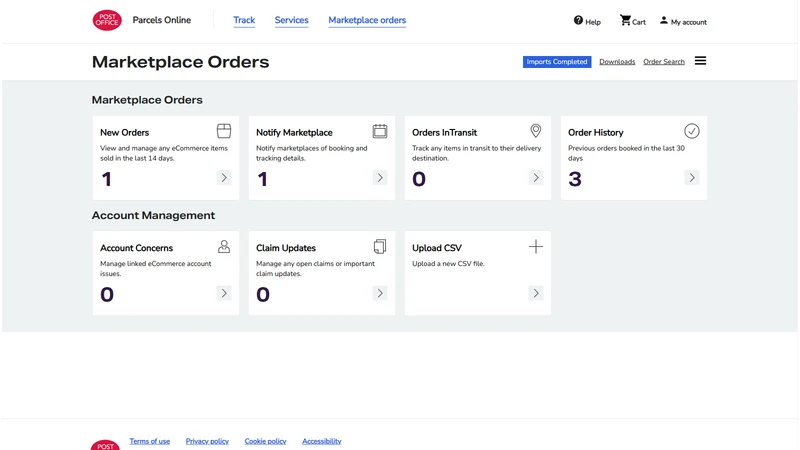
Task: Click the footer Post Office logo
Action: click(x=105, y=445)
